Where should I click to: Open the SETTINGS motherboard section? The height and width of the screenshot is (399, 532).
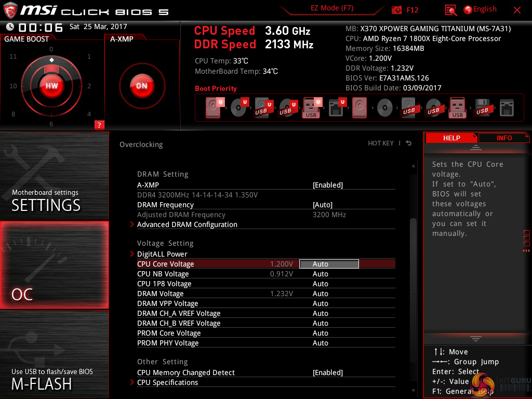(x=54, y=176)
